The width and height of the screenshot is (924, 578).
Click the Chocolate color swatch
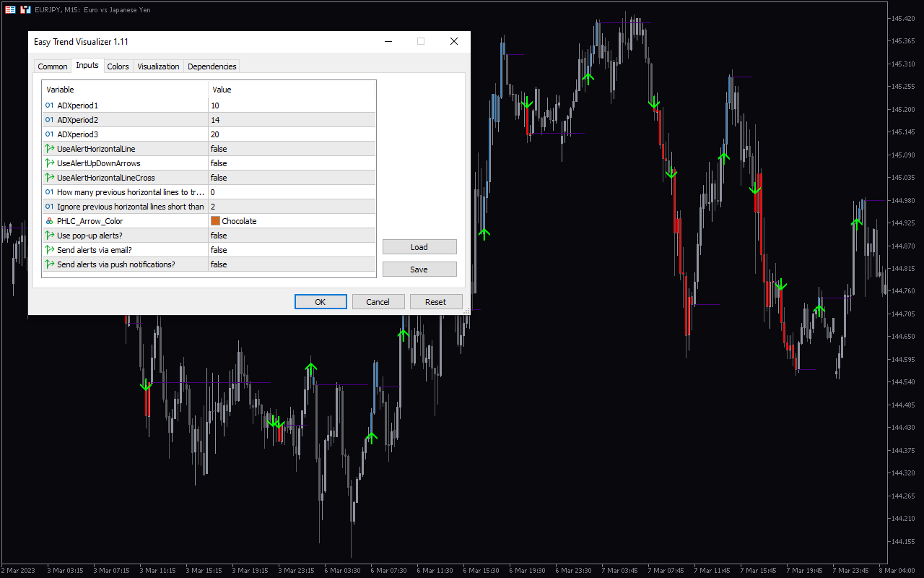point(215,221)
